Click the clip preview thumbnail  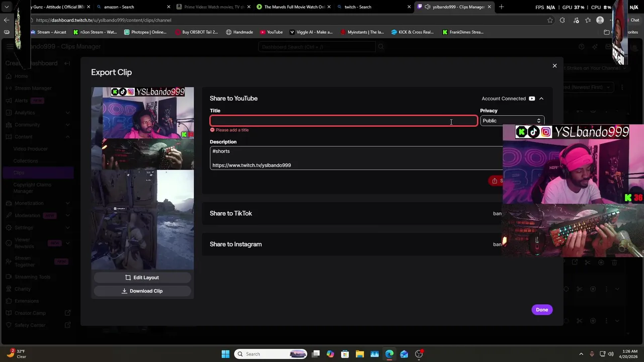click(x=142, y=178)
